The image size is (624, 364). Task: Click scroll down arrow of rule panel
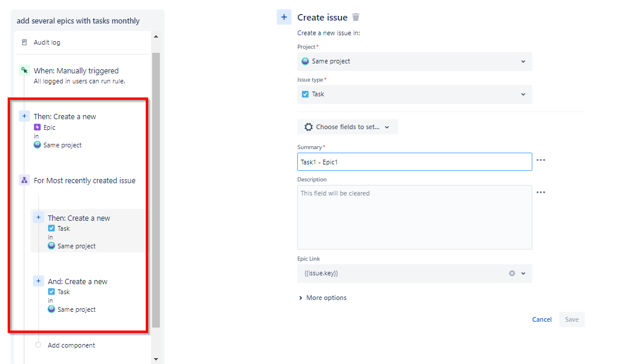pyautogui.click(x=156, y=359)
